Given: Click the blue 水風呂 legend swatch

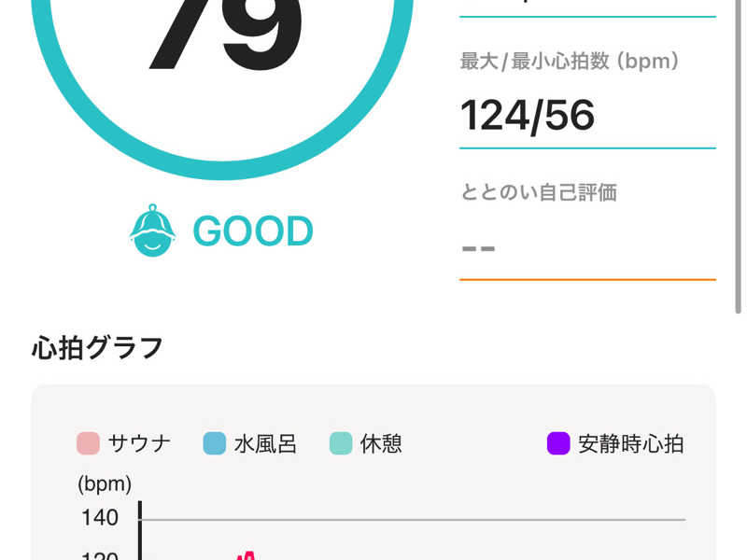Looking at the screenshot, I should [x=215, y=443].
